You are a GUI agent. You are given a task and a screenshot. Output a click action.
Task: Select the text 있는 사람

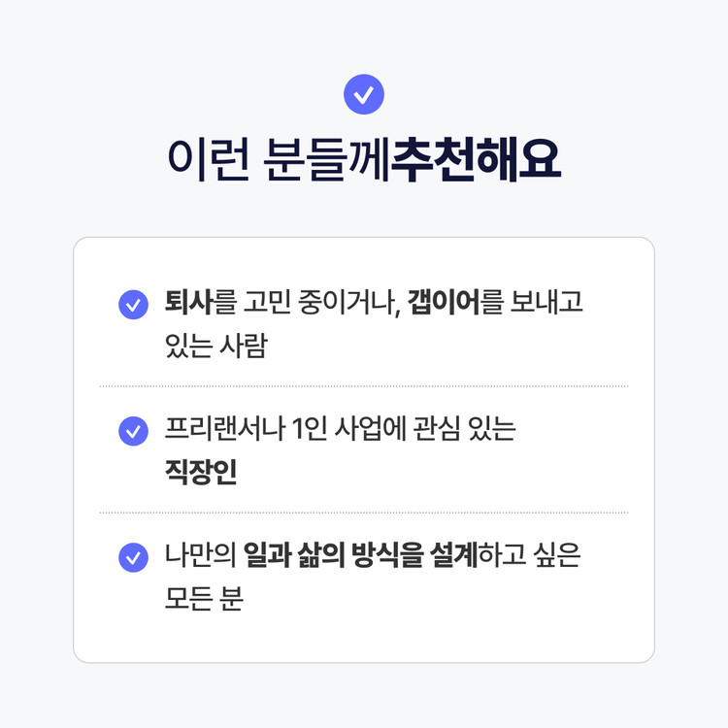(215, 347)
